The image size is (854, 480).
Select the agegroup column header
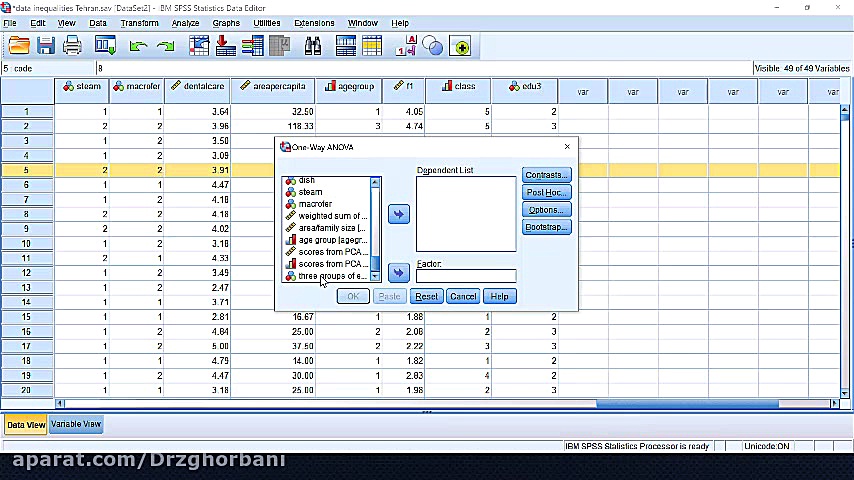point(349,90)
